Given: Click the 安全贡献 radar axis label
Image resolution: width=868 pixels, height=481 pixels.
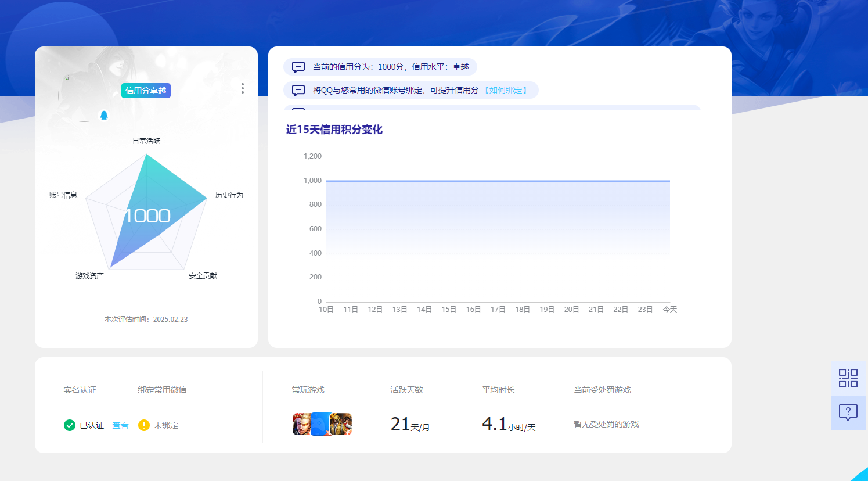Looking at the screenshot, I should click(x=203, y=275).
